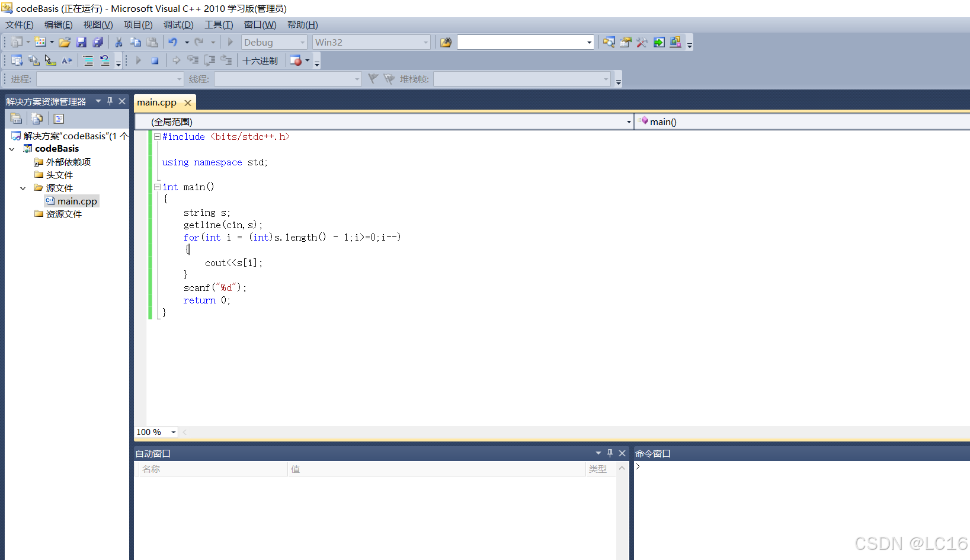
Task: Pin the 自动窗口 panel
Action: pos(610,453)
